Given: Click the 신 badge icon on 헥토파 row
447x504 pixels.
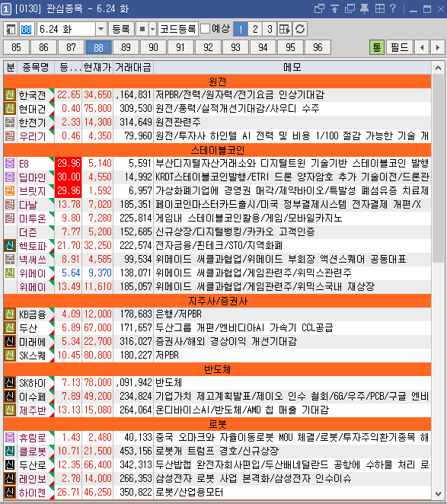Looking at the screenshot, I should coord(10,246).
